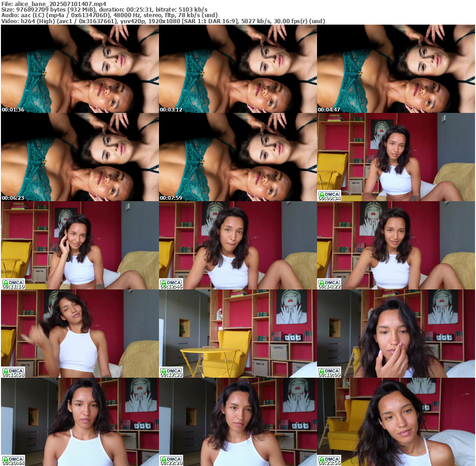Click the DMCA badge on the 00:22:20 frame

171,458
